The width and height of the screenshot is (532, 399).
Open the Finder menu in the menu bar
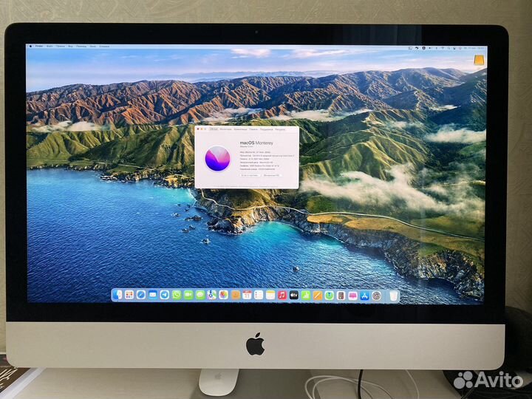tap(39, 46)
